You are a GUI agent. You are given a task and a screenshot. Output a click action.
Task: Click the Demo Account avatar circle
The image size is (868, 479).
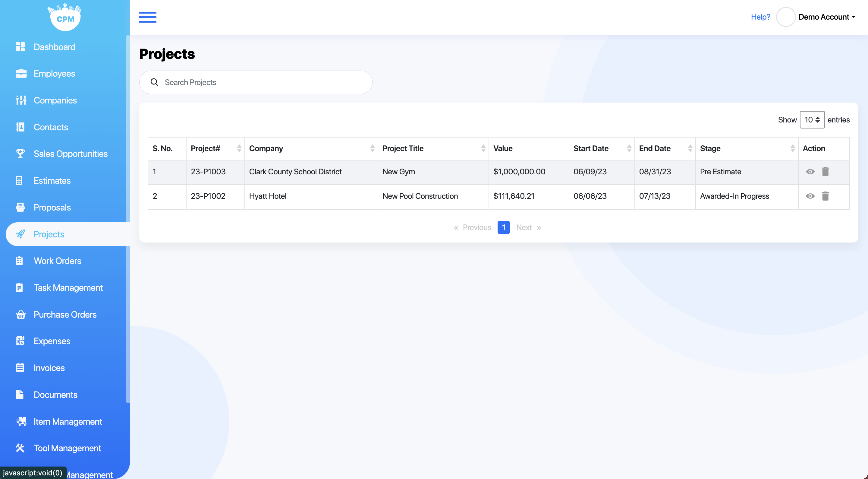[x=786, y=17]
